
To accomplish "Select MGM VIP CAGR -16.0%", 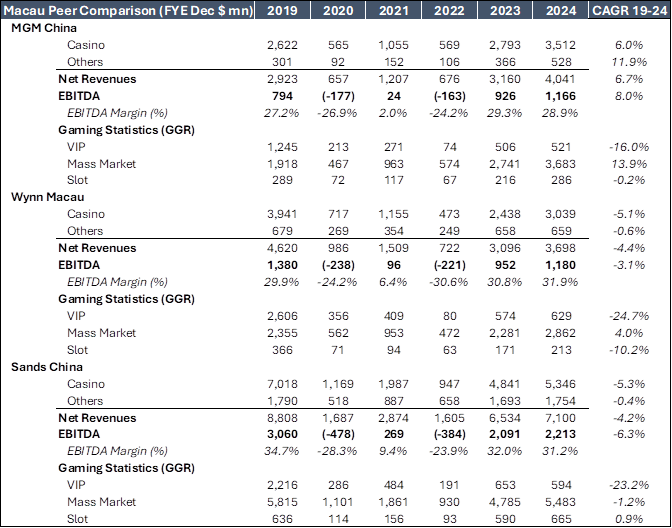I will pos(629,147).
